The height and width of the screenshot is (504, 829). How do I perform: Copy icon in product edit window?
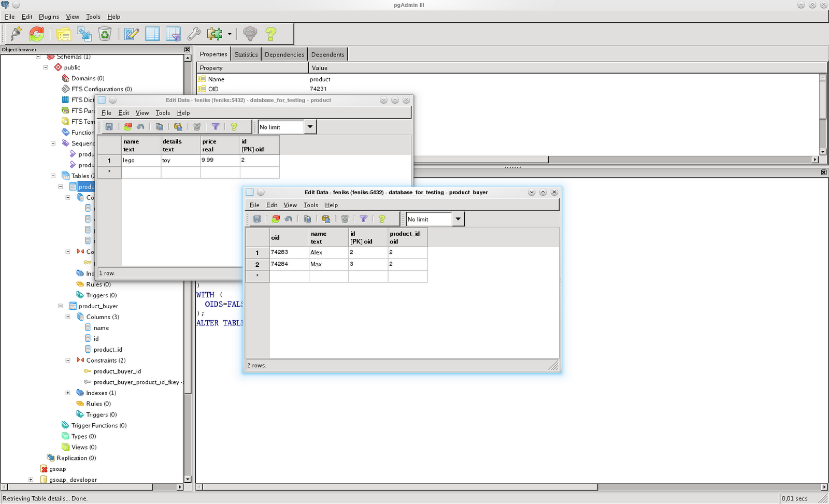159,127
